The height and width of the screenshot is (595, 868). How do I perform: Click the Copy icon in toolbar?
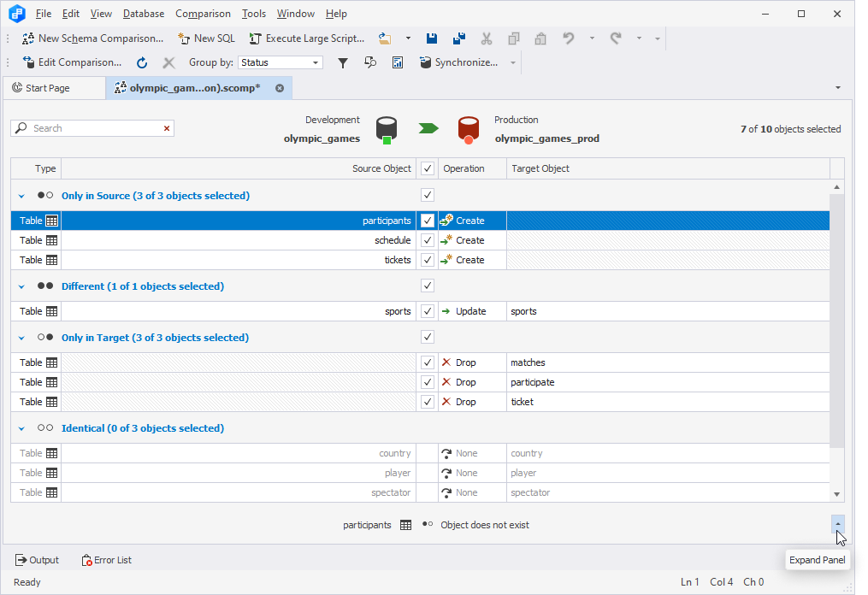(514, 38)
